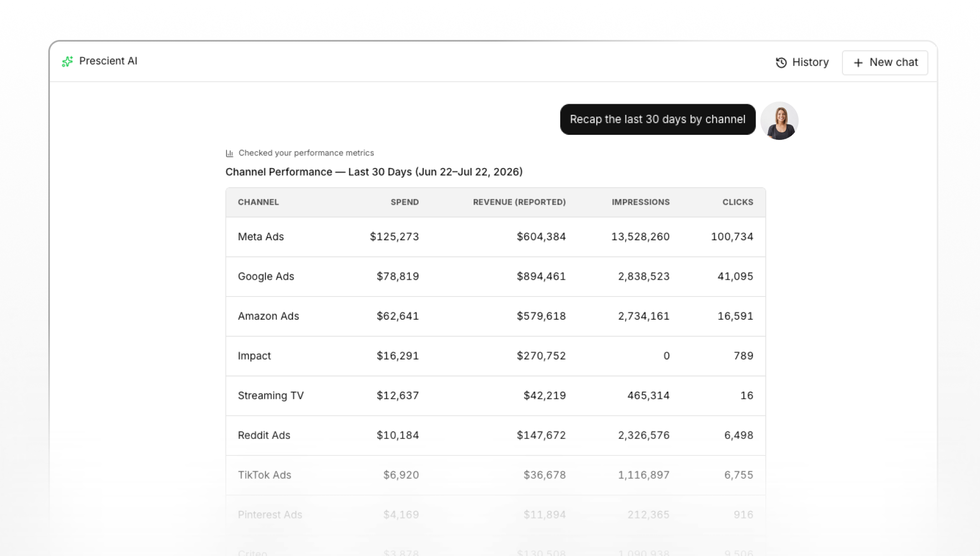The image size is (980, 556).
Task: Click the REVENUE (REPORTED) column header
Action: click(x=519, y=202)
